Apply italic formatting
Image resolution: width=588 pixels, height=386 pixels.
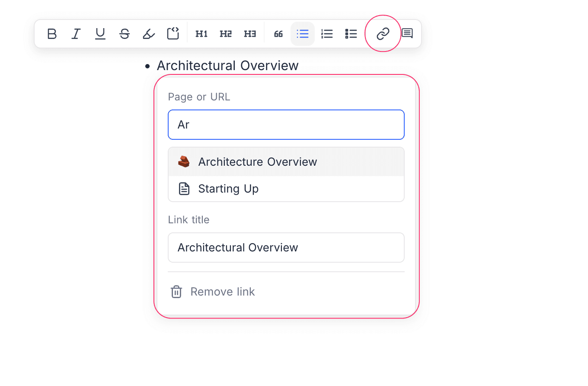click(76, 33)
